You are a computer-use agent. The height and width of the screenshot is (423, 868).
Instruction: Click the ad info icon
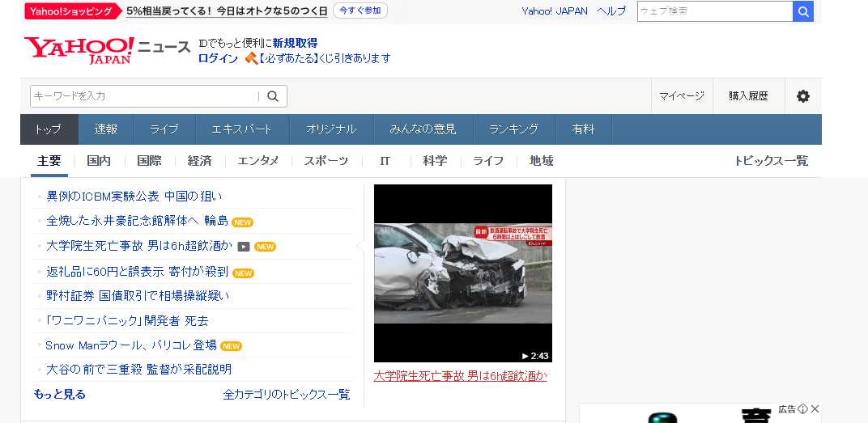point(802,409)
